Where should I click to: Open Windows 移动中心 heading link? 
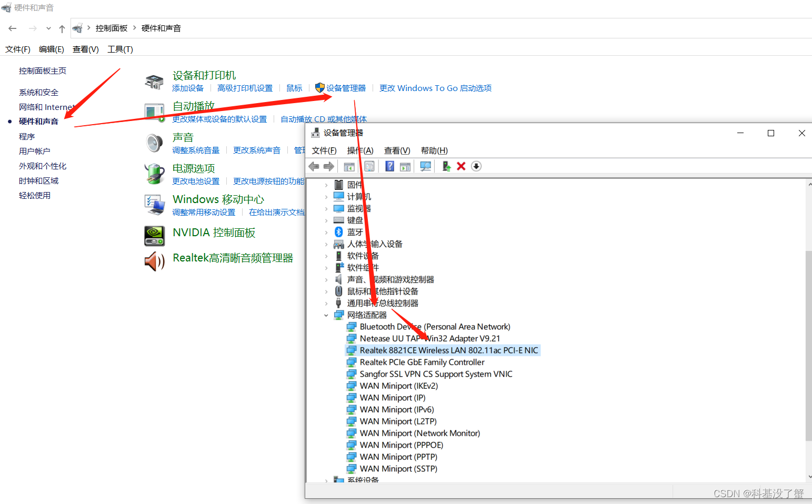coord(218,199)
